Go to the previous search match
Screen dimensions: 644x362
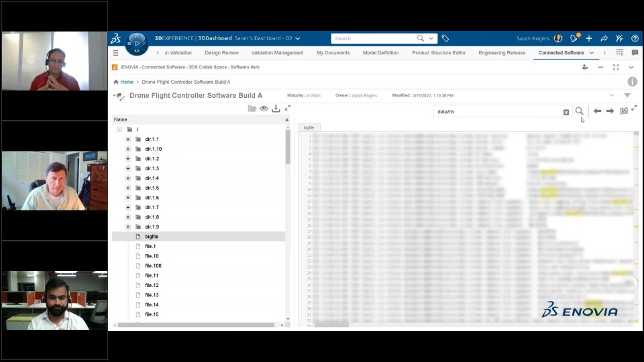(597, 111)
